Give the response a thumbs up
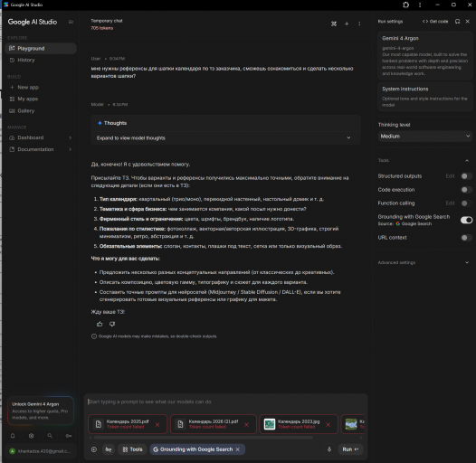This screenshot has width=476, height=463. [x=100, y=324]
